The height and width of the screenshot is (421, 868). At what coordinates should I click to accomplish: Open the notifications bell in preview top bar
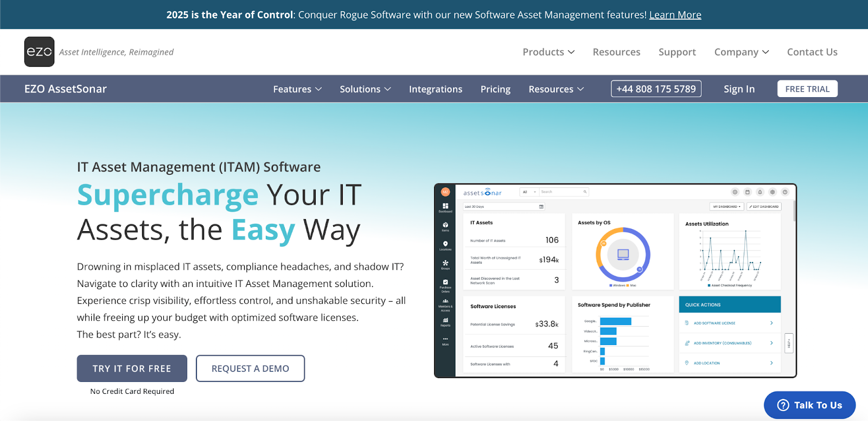[x=760, y=192]
